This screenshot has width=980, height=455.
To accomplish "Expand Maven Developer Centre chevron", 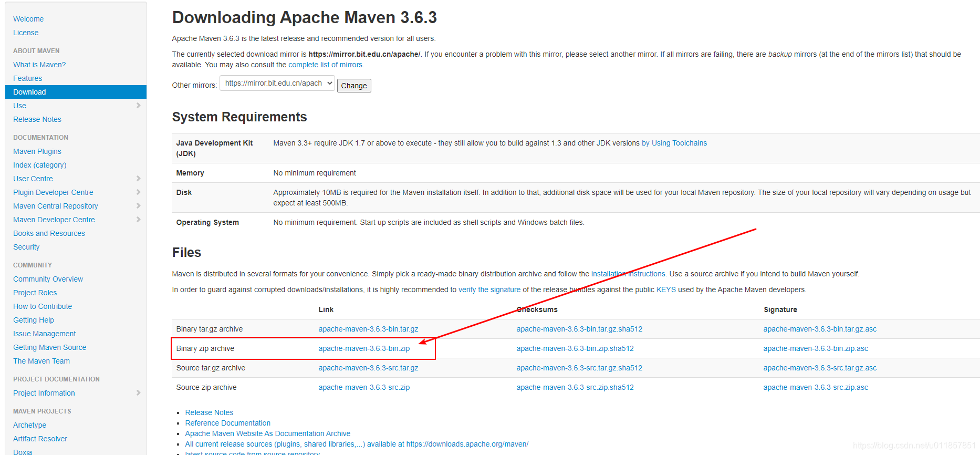I will click(139, 220).
